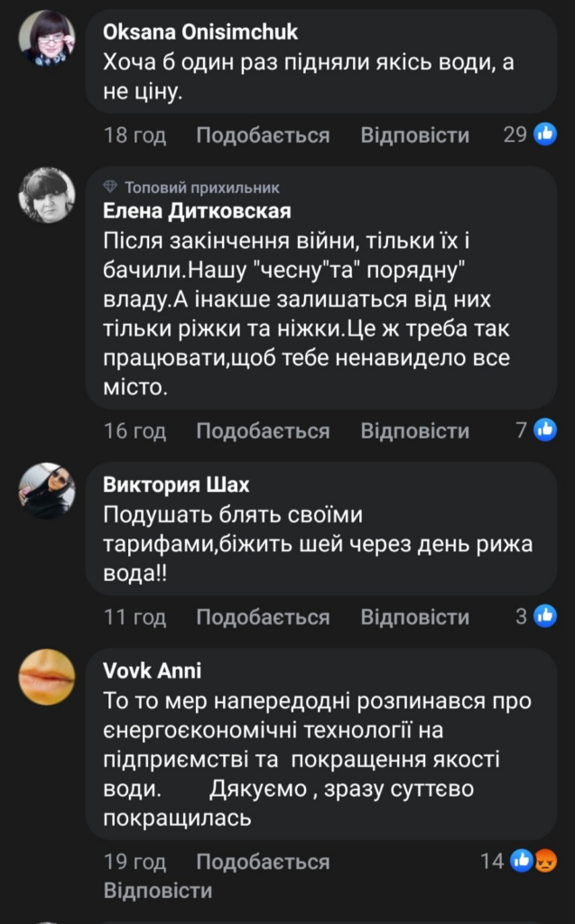Like Oksana Onisimchuk's comment via Подобається
Image resolution: width=575 pixels, height=924 pixels.
(x=263, y=135)
